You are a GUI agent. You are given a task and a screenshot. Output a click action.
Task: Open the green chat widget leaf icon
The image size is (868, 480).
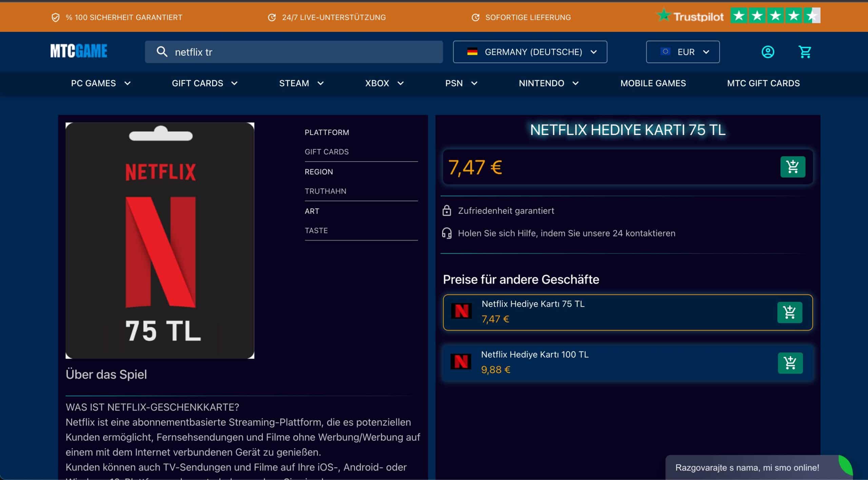pyautogui.click(x=845, y=465)
